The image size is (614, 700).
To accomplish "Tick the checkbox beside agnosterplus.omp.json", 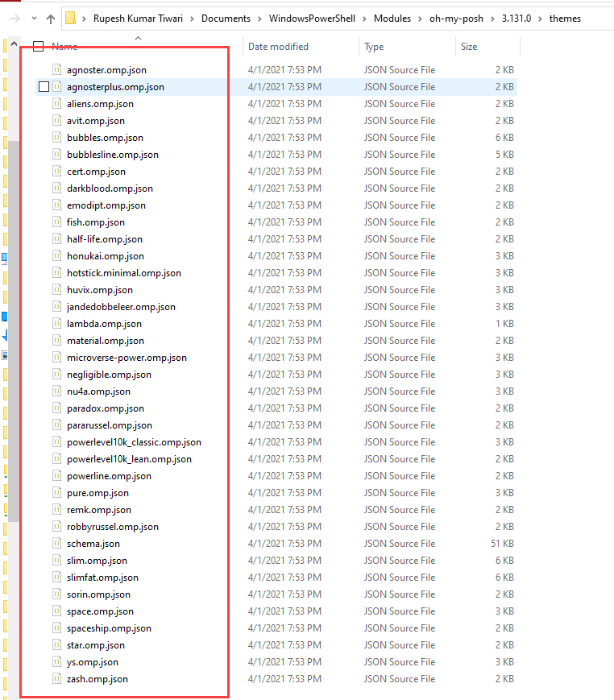I will [44, 87].
